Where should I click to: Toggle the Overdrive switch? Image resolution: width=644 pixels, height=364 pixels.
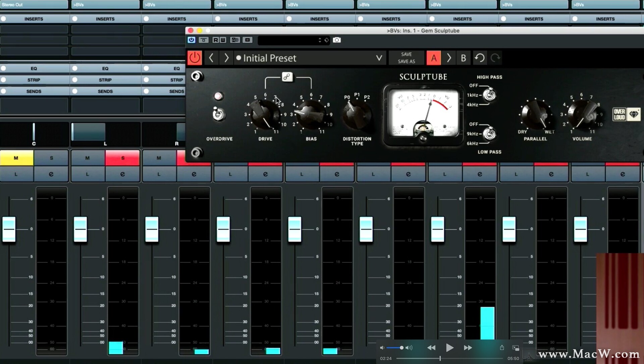tap(218, 114)
